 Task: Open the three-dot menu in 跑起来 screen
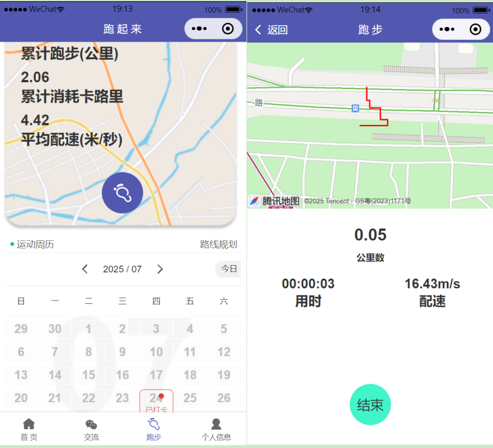point(199,29)
